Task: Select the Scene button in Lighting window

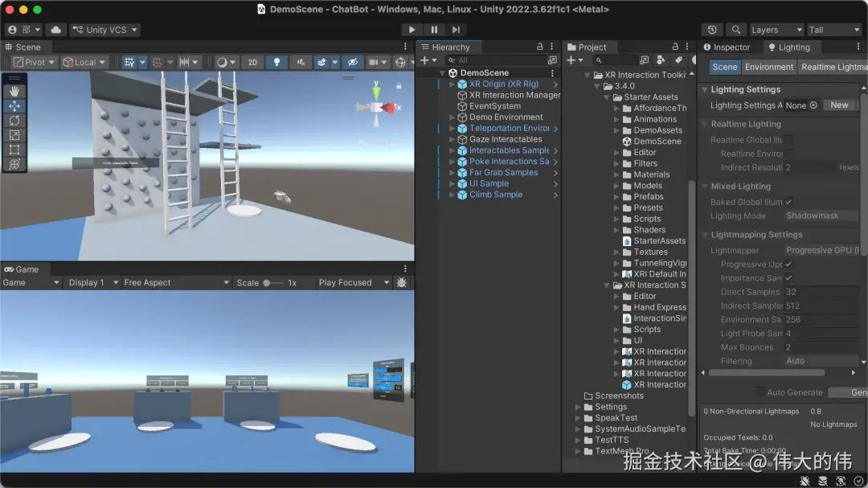Action: click(x=725, y=67)
